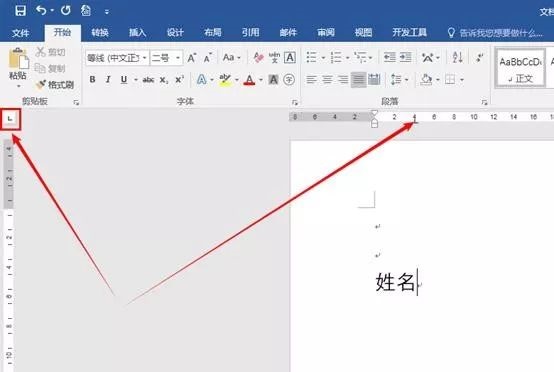Click the 格式刷 format painter button
554x372 pixels.
(x=55, y=84)
